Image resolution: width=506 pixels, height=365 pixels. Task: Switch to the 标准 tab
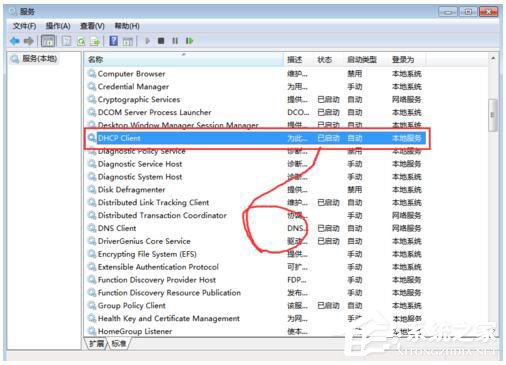(x=119, y=343)
